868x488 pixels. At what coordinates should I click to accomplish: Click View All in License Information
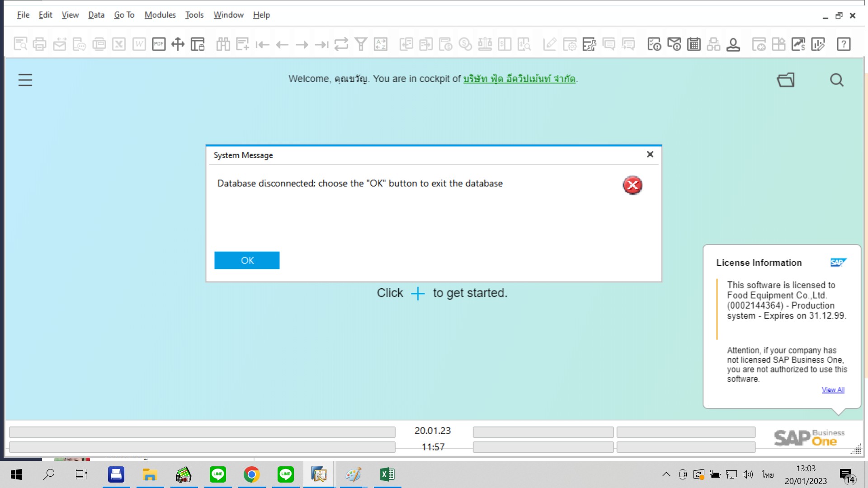[x=833, y=389]
